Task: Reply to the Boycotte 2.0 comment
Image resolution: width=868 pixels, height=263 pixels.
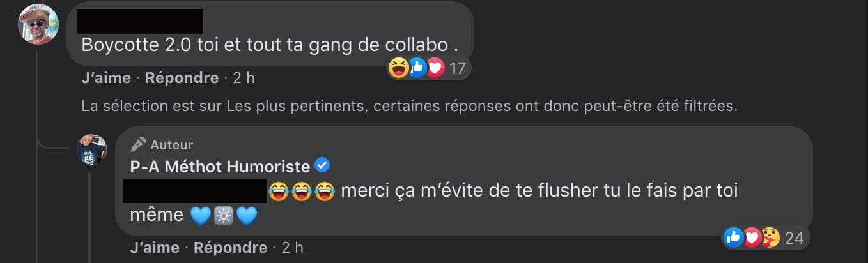Action: pyautogui.click(x=182, y=79)
